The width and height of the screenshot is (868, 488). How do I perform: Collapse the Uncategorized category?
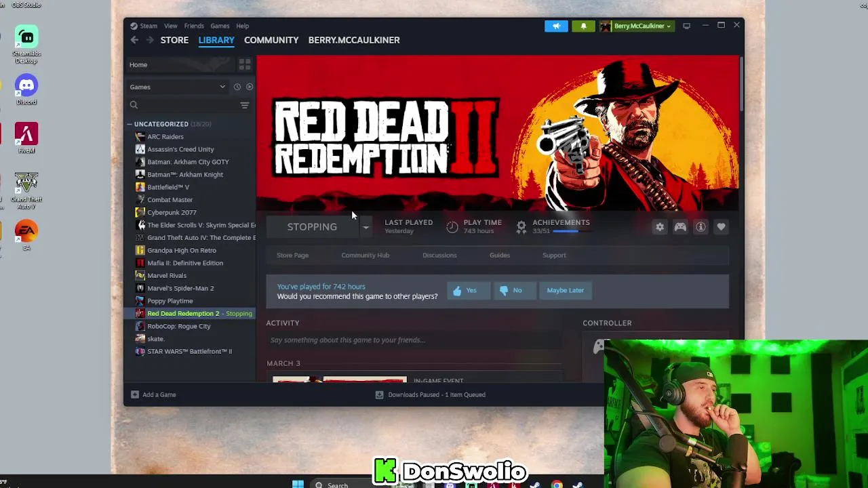click(129, 124)
